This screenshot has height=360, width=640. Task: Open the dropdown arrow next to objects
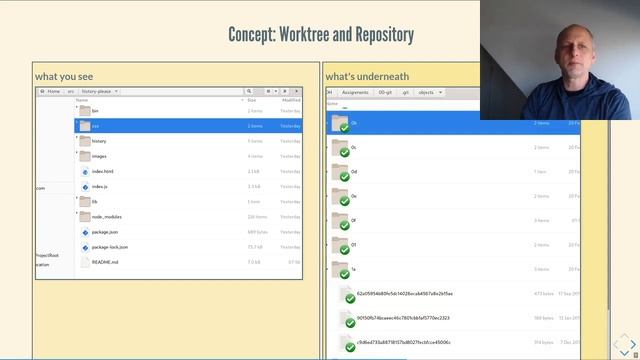[x=440, y=93]
